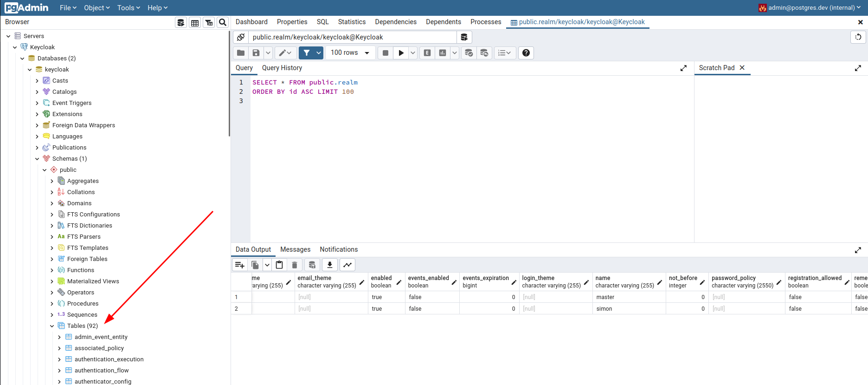Open the Edit pencil dropdown
This screenshot has width=868, height=385.
click(x=285, y=53)
